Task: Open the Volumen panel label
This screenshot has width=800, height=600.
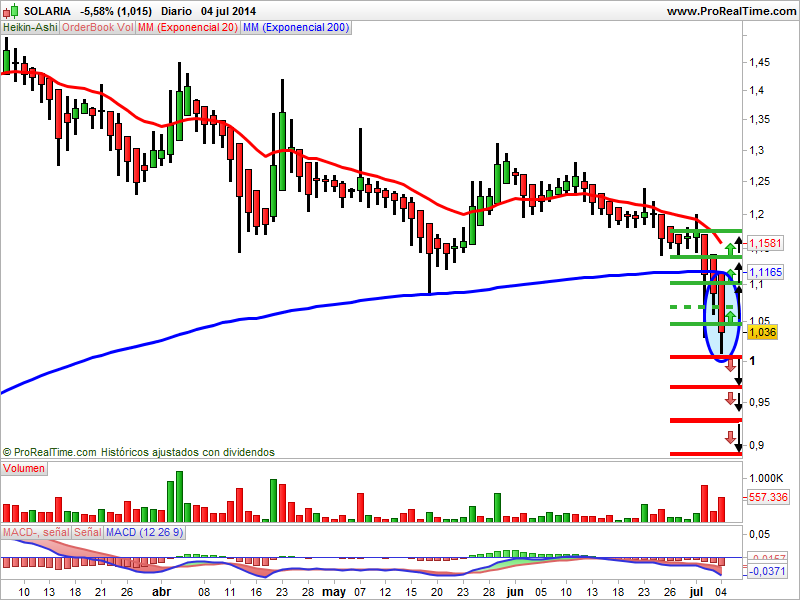Action: [x=24, y=468]
